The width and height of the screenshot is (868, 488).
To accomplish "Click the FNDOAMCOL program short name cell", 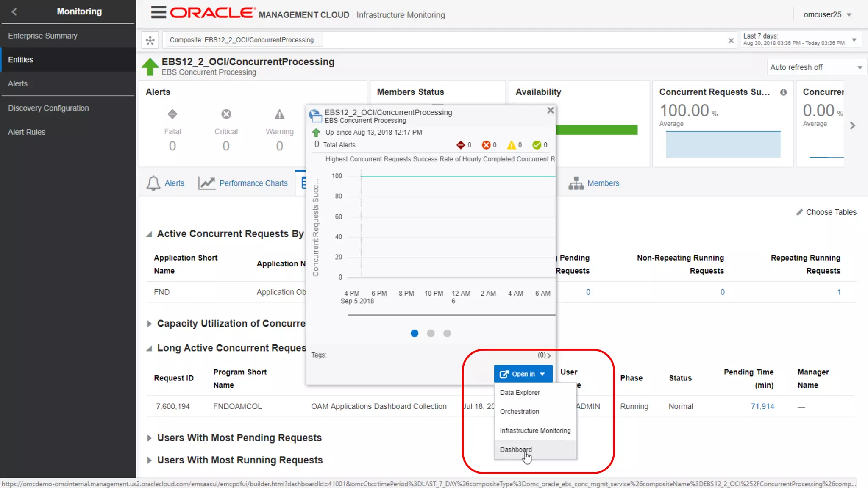I will point(237,407).
